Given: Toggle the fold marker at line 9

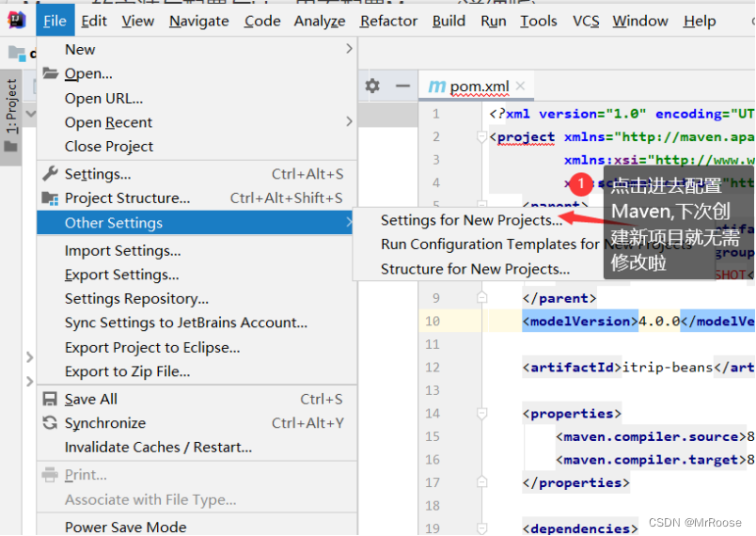Looking at the screenshot, I should 481,298.
